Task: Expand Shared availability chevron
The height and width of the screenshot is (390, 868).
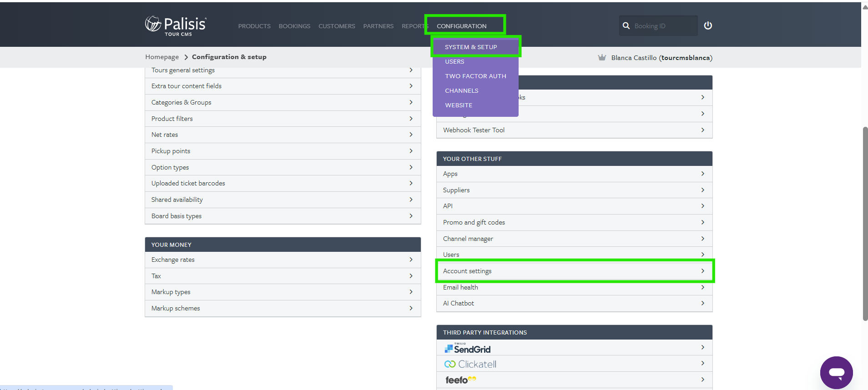Action: pos(411,200)
